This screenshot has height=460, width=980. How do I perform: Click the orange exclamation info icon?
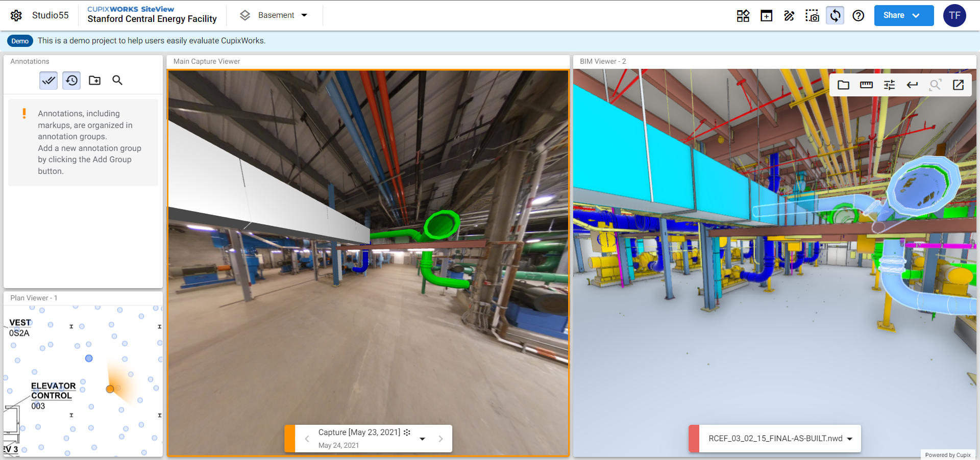(24, 113)
